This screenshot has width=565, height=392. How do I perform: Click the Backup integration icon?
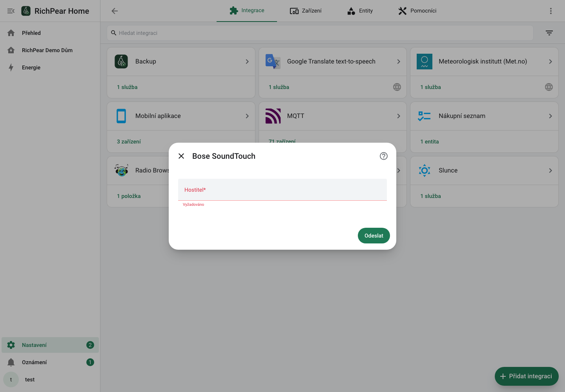pos(121,62)
